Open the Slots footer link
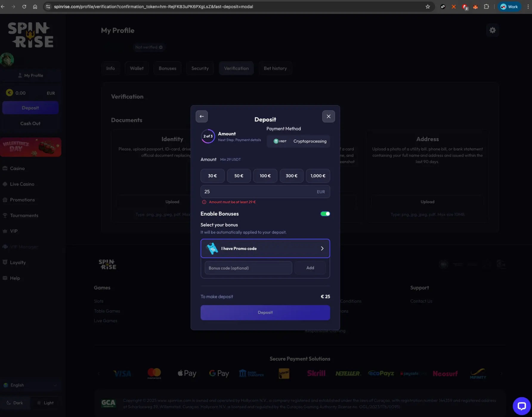The width and height of the screenshot is (532, 417). (x=99, y=301)
